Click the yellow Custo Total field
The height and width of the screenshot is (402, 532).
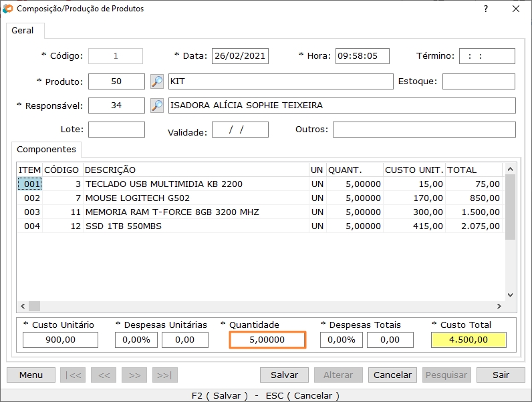[469, 340]
